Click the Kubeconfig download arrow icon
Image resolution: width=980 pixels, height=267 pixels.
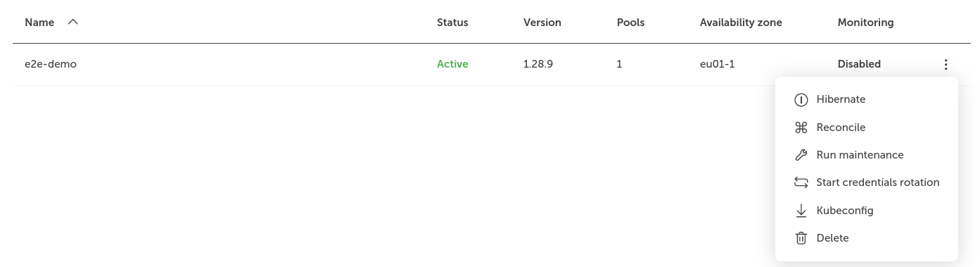801,211
